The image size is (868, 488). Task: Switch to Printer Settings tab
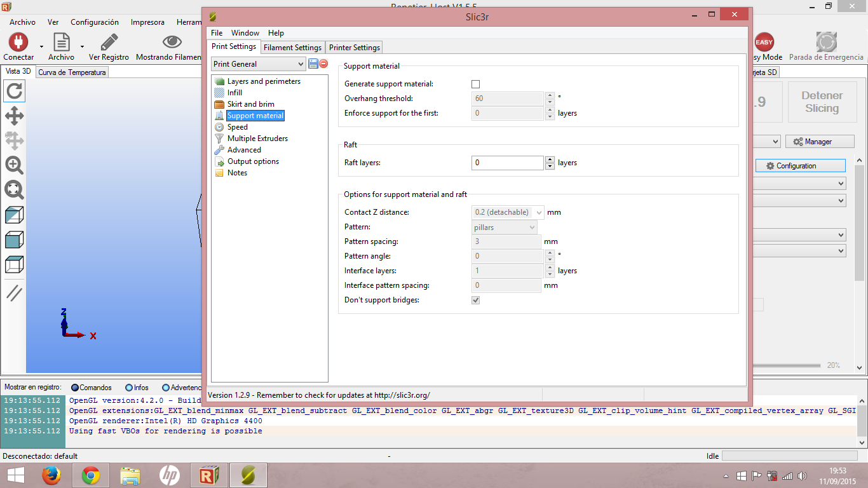(x=355, y=48)
